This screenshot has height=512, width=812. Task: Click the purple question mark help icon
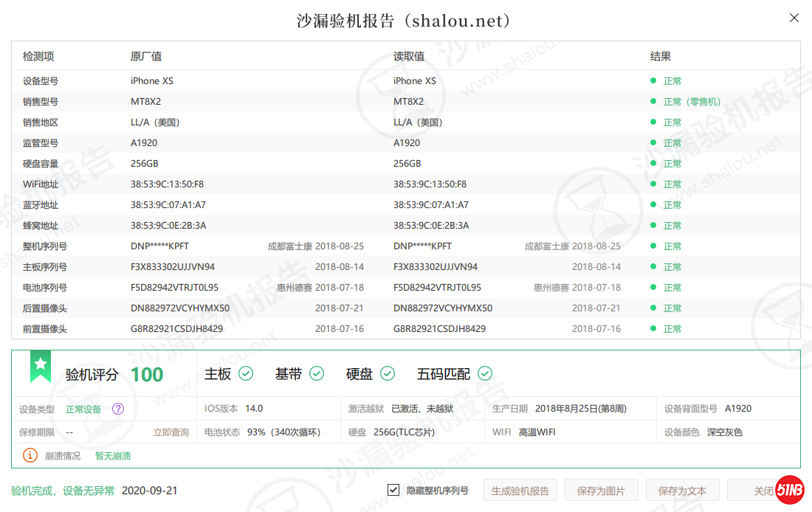(117, 409)
